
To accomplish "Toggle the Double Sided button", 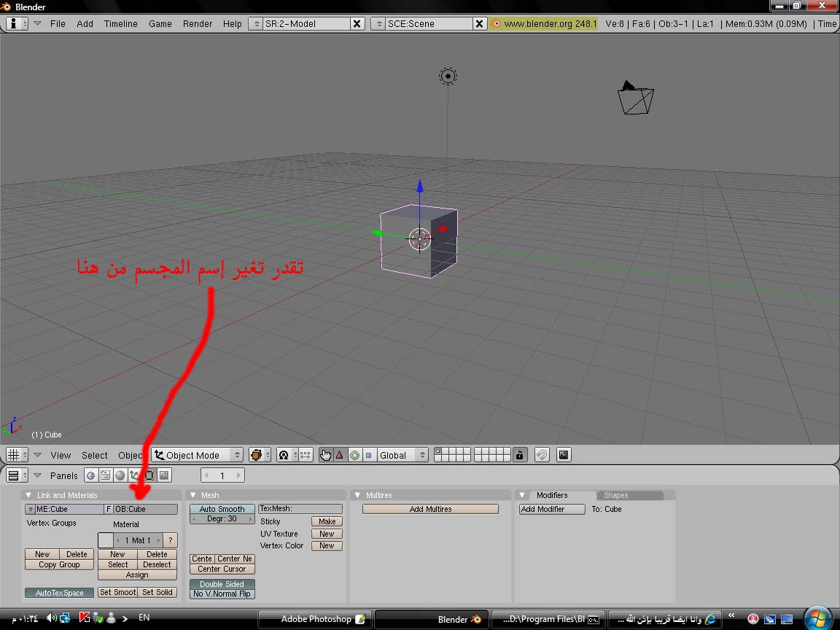I will point(222,584).
